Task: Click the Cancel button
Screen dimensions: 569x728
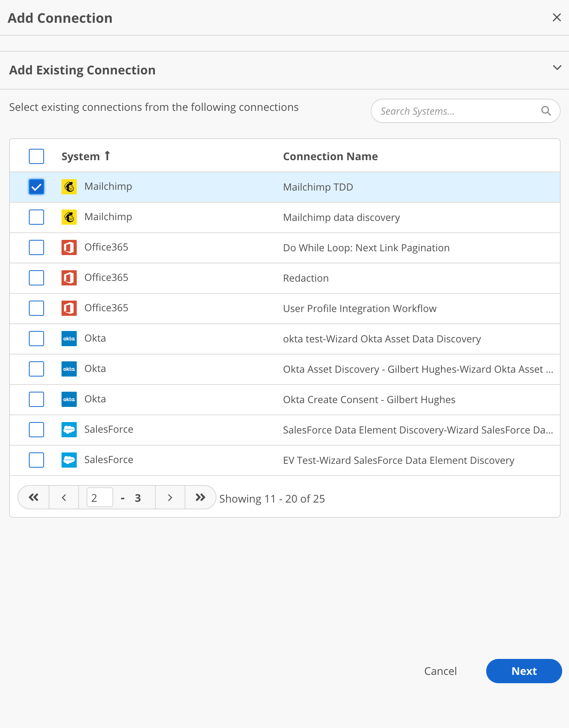Action: (x=440, y=671)
